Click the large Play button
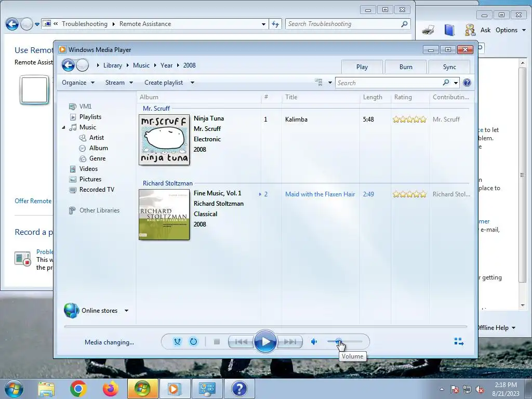This screenshot has height=399, width=532. point(265,342)
